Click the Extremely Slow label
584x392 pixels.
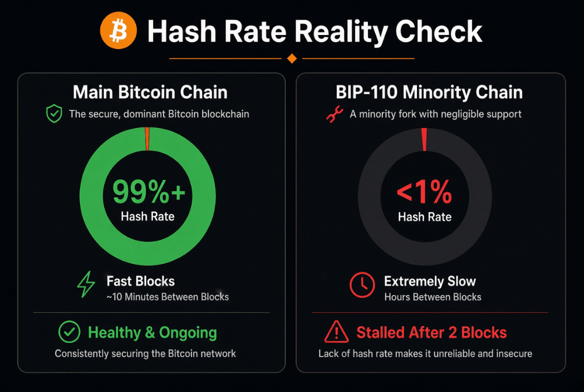point(430,282)
